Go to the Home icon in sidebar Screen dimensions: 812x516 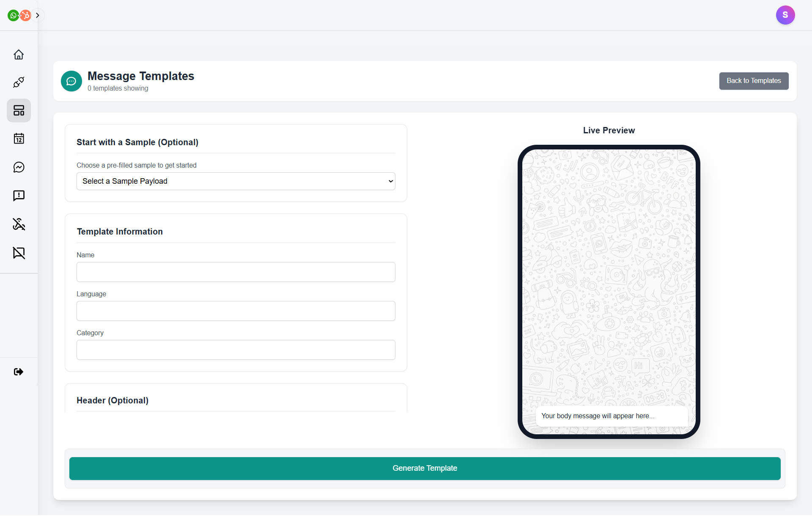[x=19, y=55]
